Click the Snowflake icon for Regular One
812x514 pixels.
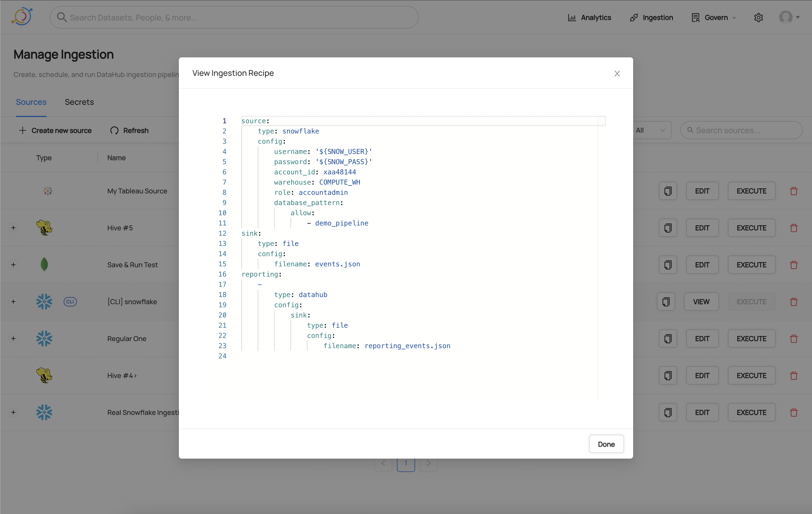tap(44, 339)
